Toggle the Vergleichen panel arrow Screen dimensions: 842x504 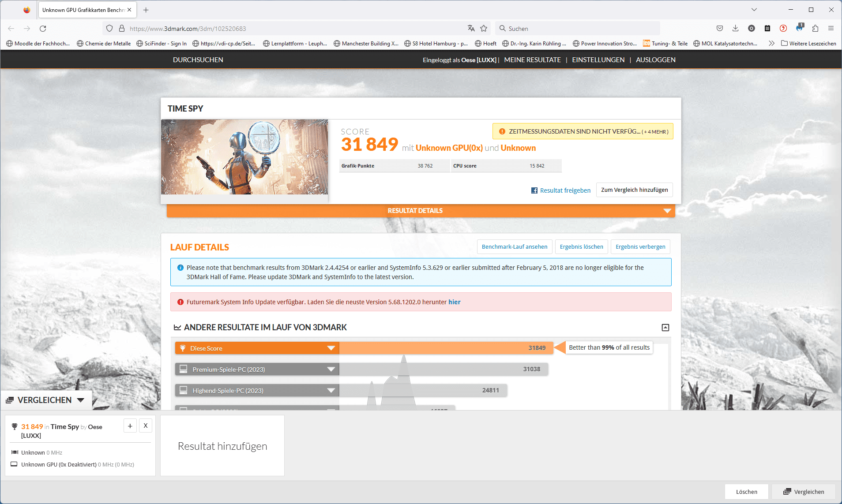pyautogui.click(x=81, y=400)
